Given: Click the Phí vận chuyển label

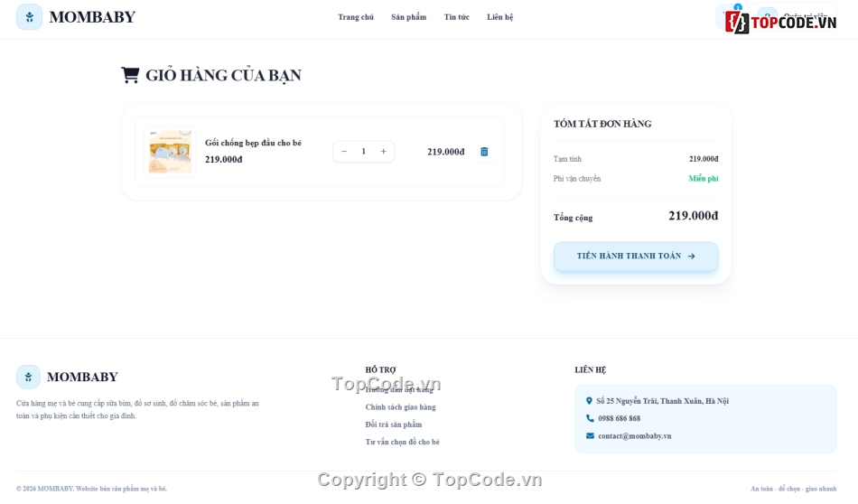Looking at the screenshot, I should [x=577, y=179].
